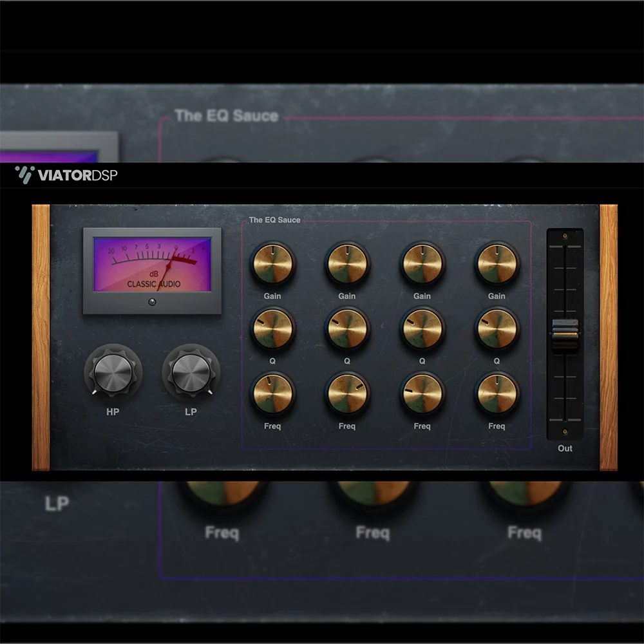Click the first band Gain knob
644x644 pixels.
pyautogui.click(x=272, y=263)
